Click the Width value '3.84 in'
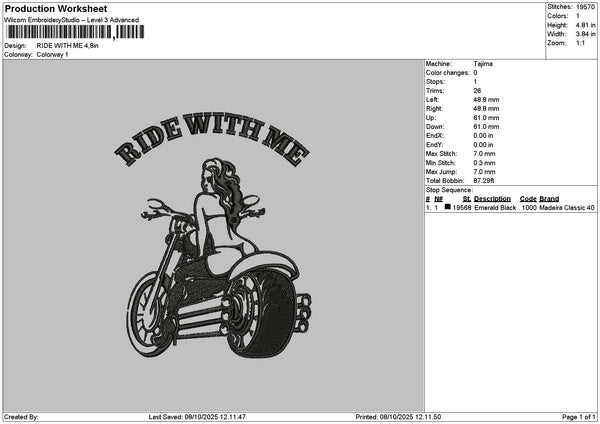Screen dimensions: 600x424 (585, 34)
